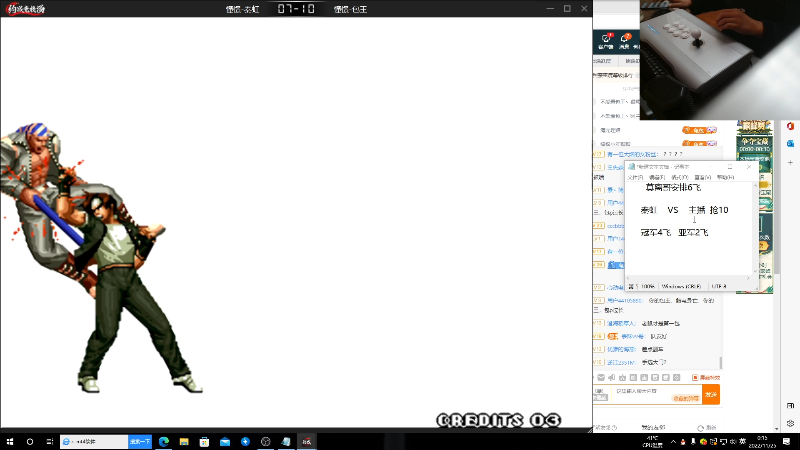Open the Format menu in Notepad
This screenshot has width=800, height=450.
[680, 178]
